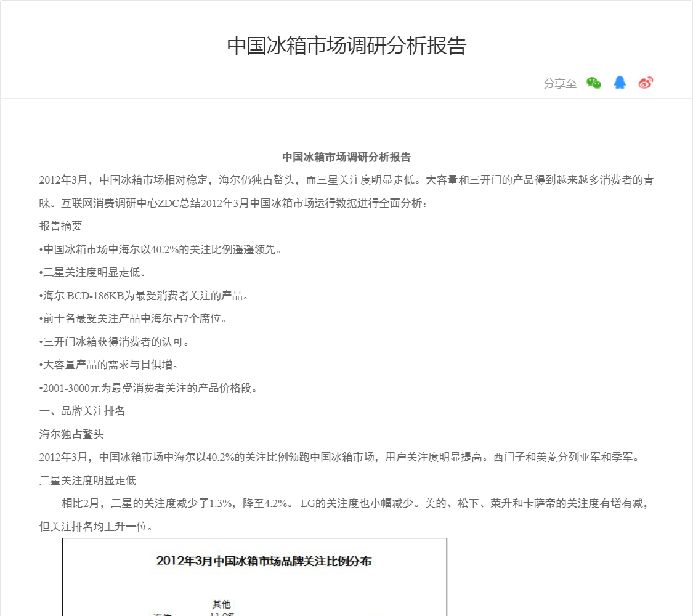
Task: Click the section heading '一、品牌关注排名'
Action: click(x=82, y=411)
